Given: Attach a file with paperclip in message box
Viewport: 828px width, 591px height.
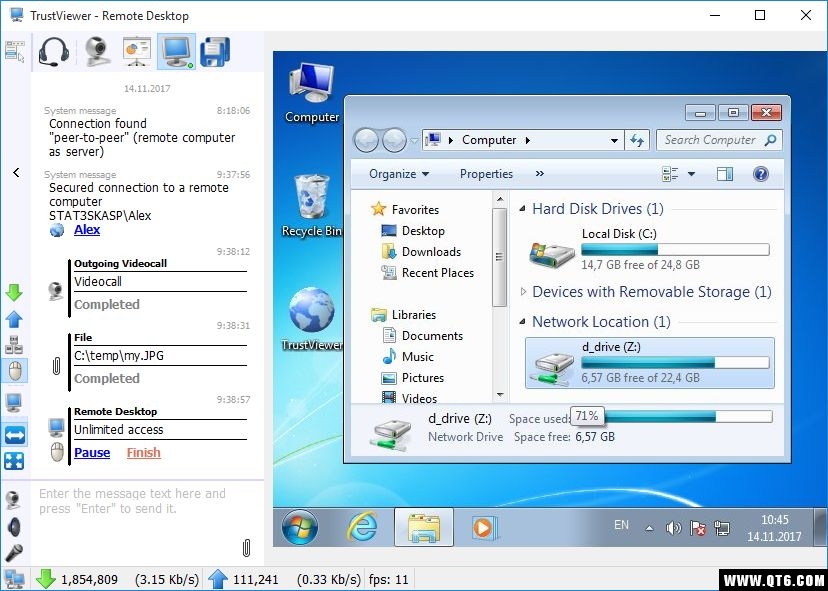Looking at the screenshot, I should 246,548.
